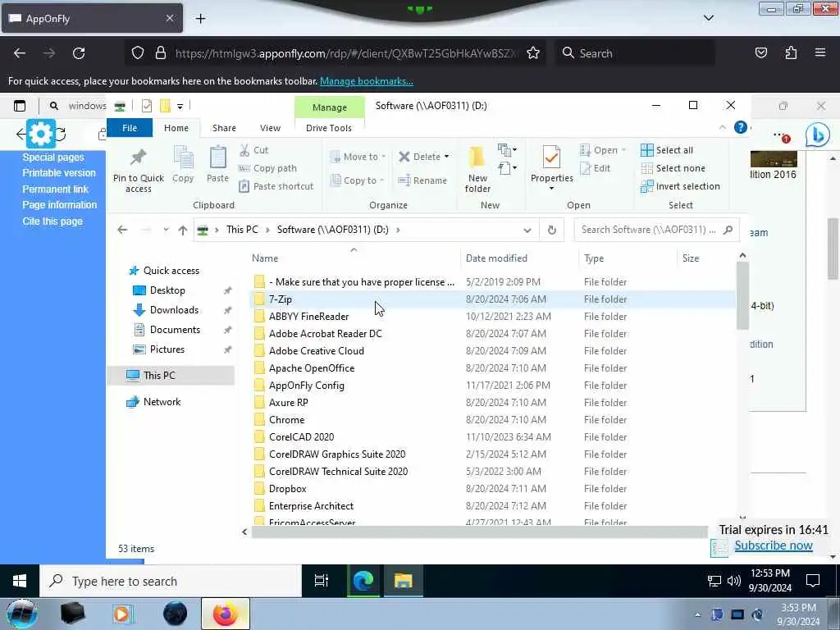840x630 pixels.
Task: Collapse the ribbon with chevron
Action: [x=722, y=127]
